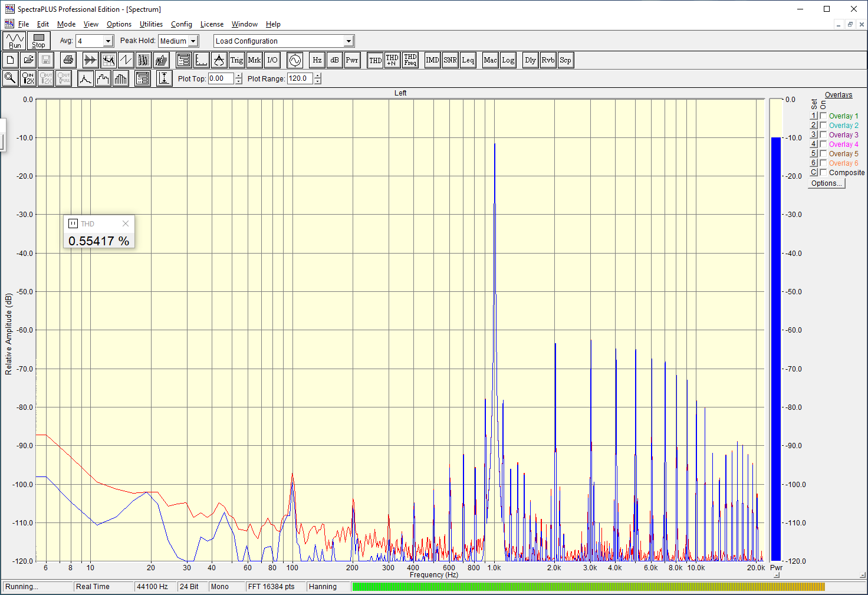This screenshot has height=595, width=868.
Task: Increase Plot Top with up arrow
Action: click(238, 75)
